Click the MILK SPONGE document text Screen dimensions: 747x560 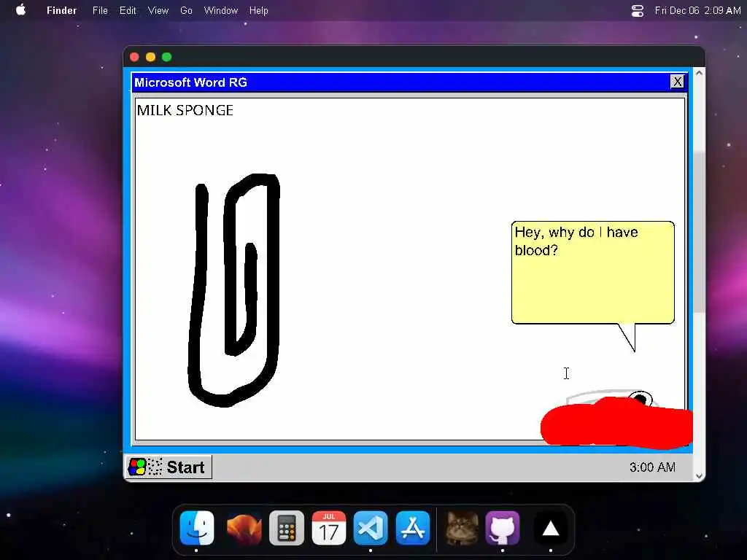point(185,111)
